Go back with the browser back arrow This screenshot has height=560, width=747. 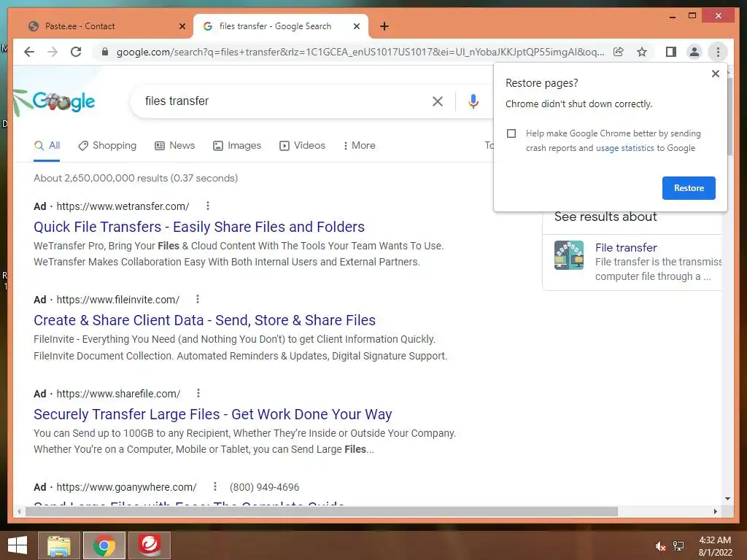(29, 52)
